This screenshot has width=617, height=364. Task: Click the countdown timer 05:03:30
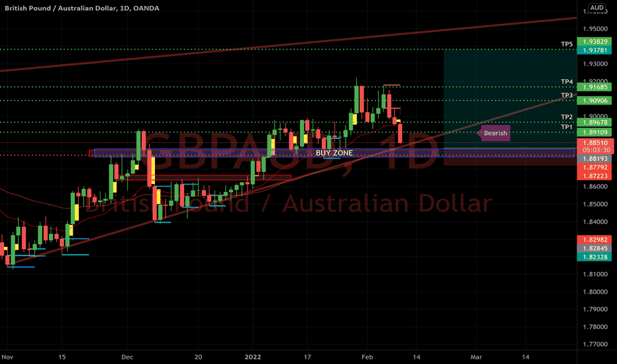(x=596, y=150)
